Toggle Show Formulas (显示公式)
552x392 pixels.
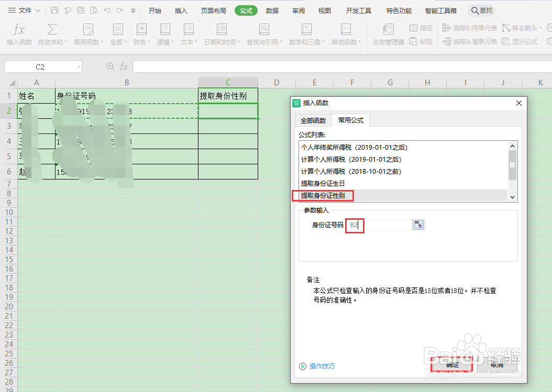(x=519, y=41)
